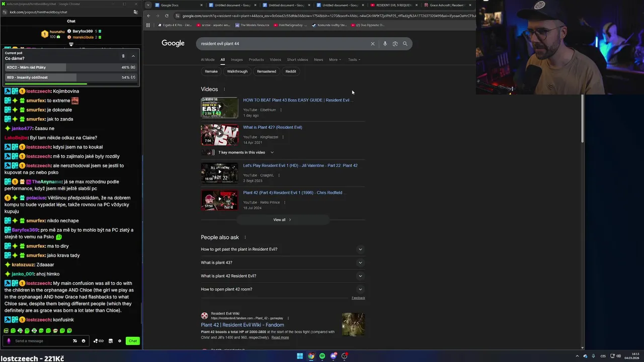The image size is (644, 362).
Task: Switch to Grace Ashcroft Resident tab
Action: click(x=447, y=5)
